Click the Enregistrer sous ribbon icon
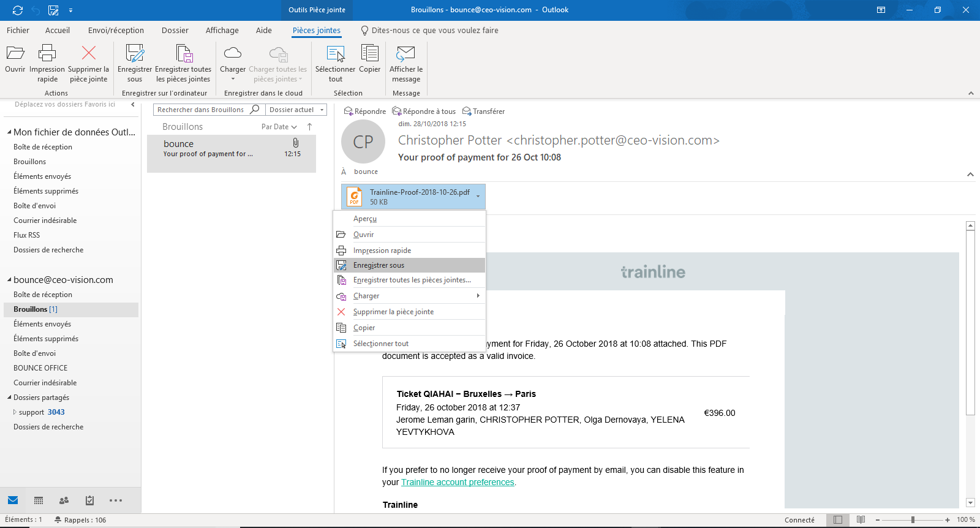This screenshot has height=528, width=980. [135, 53]
